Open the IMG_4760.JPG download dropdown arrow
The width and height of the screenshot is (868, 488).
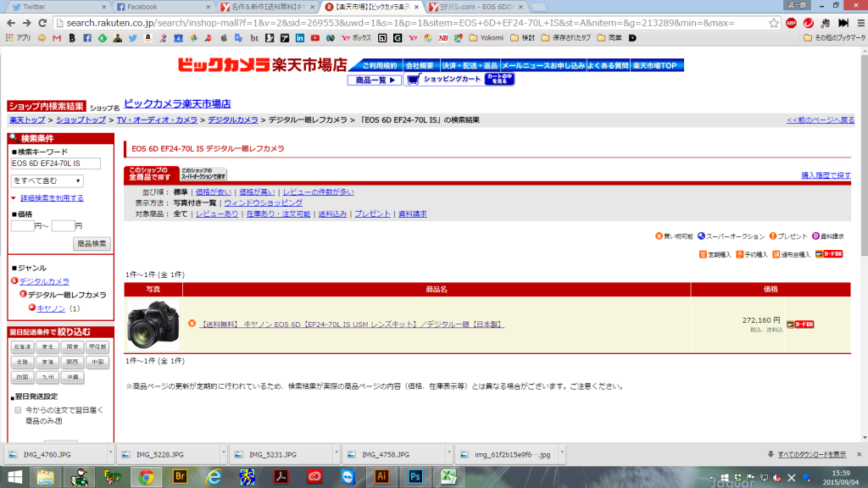pos(111,454)
